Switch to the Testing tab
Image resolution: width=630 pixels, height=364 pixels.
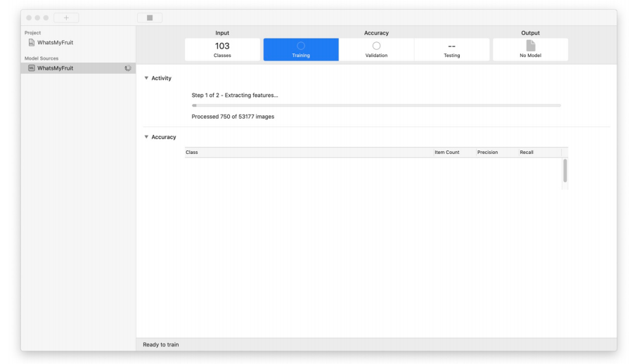(452, 50)
